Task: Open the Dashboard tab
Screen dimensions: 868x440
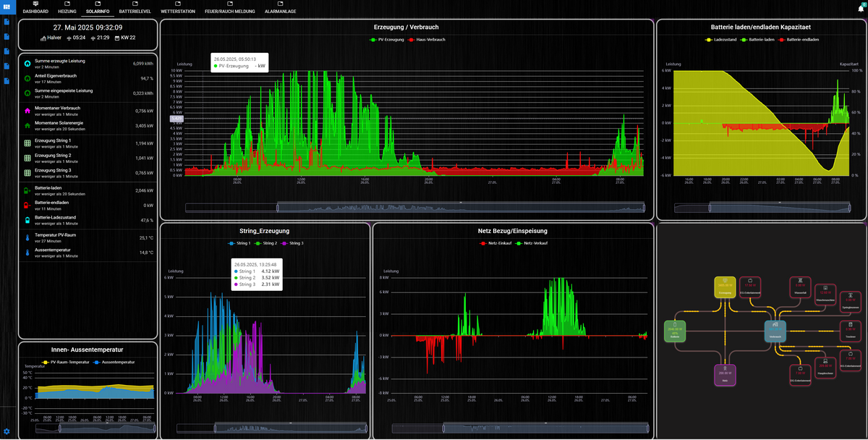Action: [x=35, y=8]
